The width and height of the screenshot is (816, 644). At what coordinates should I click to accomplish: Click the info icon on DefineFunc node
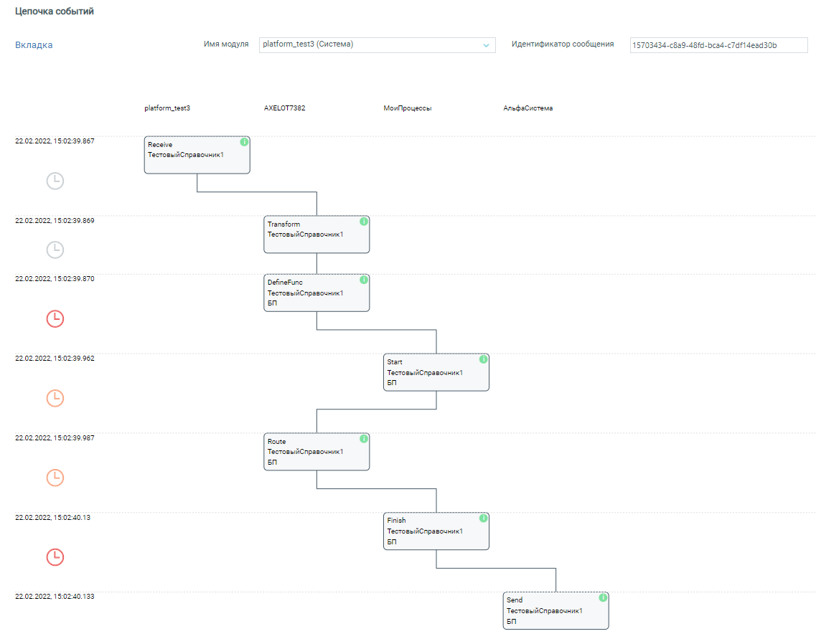click(364, 280)
